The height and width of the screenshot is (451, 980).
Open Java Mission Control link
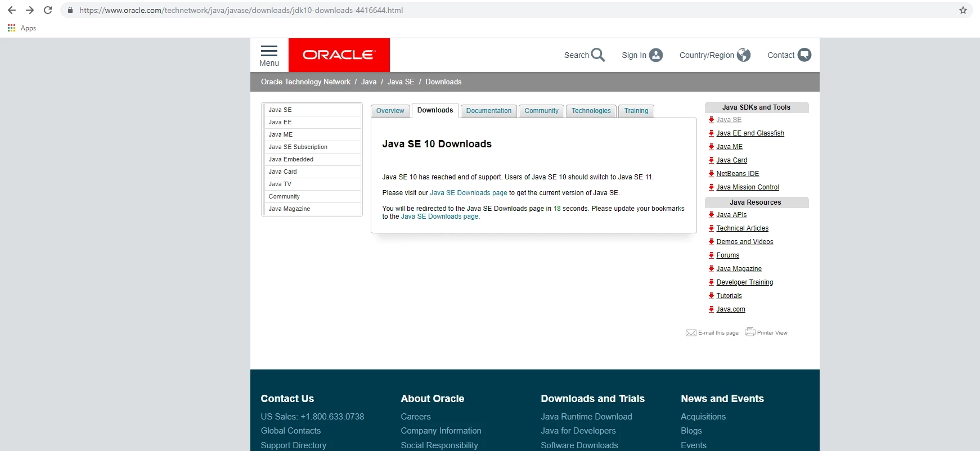click(x=748, y=187)
